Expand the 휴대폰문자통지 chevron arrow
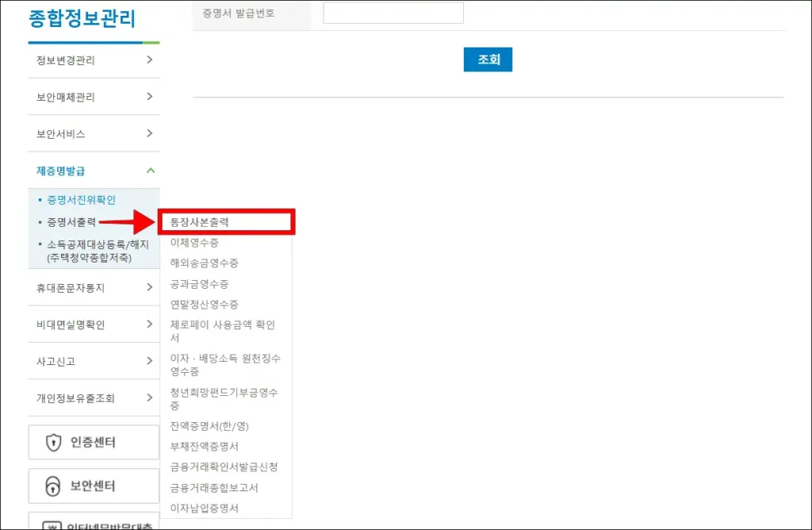The height and width of the screenshot is (530, 812). (150, 287)
